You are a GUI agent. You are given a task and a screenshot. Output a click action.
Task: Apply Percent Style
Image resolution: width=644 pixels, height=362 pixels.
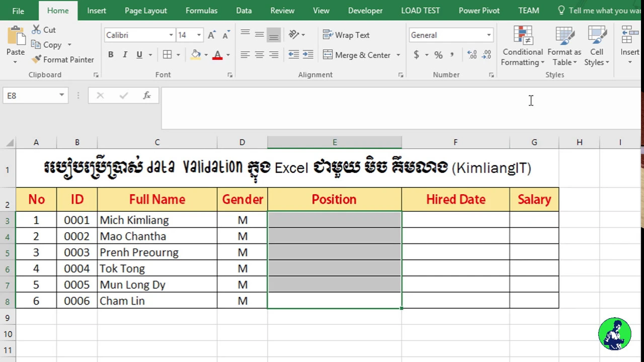click(438, 55)
